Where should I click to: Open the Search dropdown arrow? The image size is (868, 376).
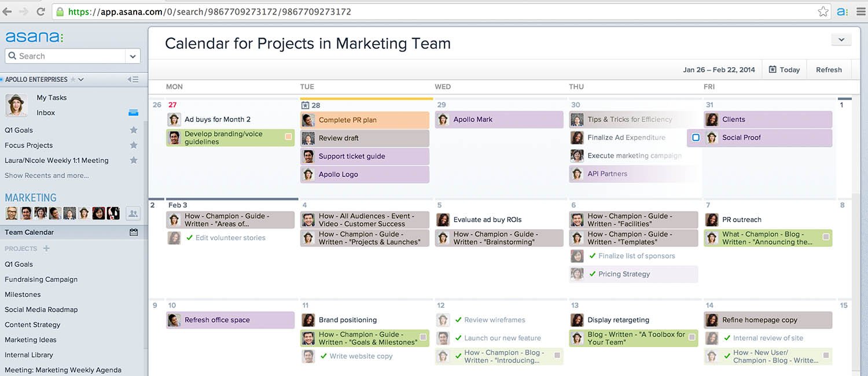[133, 56]
